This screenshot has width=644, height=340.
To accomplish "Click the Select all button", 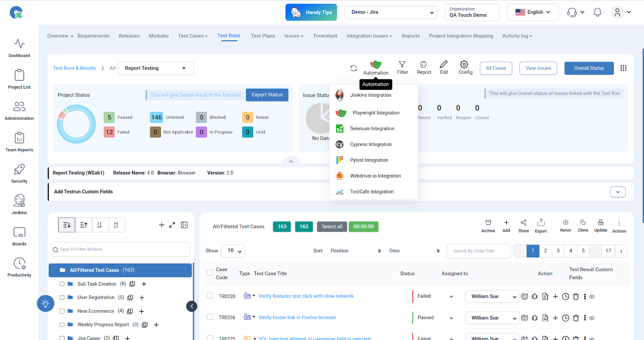I will pyautogui.click(x=332, y=226).
